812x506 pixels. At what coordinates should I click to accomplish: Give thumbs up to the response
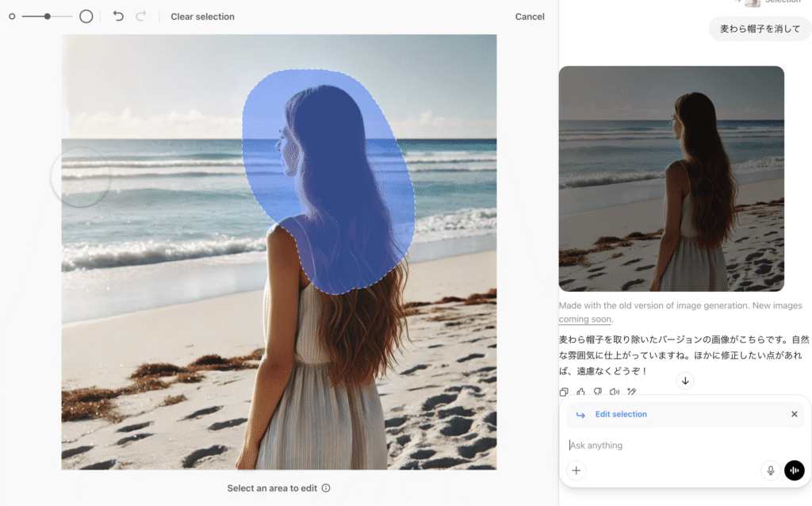click(x=580, y=392)
